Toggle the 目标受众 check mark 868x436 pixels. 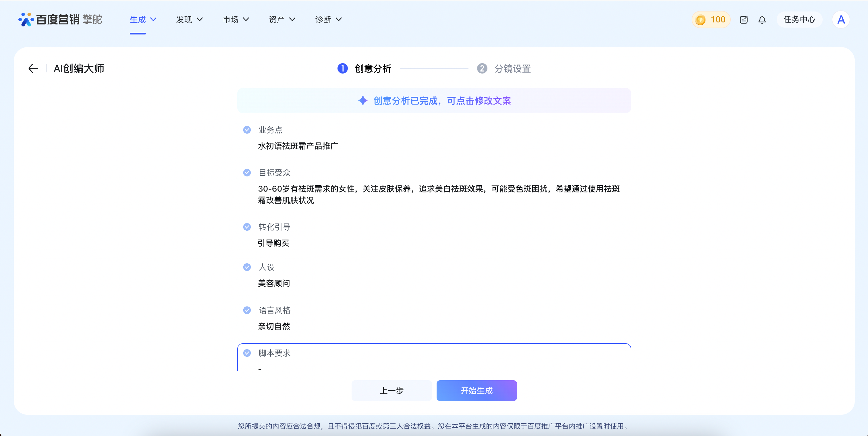click(x=247, y=173)
